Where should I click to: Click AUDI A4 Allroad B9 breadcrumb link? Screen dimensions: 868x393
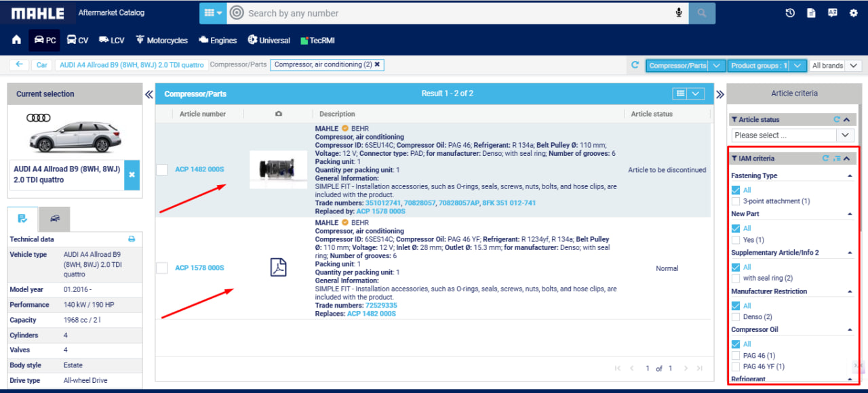tap(132, 65)
